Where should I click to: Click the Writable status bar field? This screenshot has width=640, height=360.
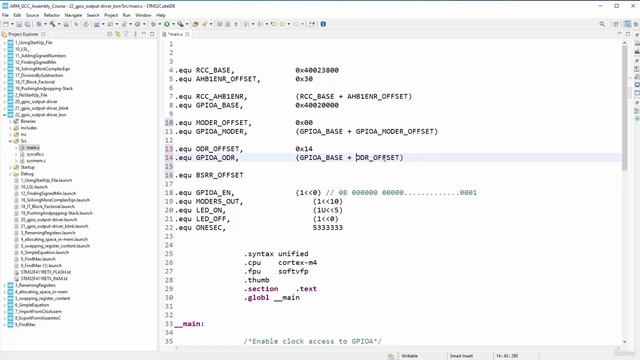[409, 356]
